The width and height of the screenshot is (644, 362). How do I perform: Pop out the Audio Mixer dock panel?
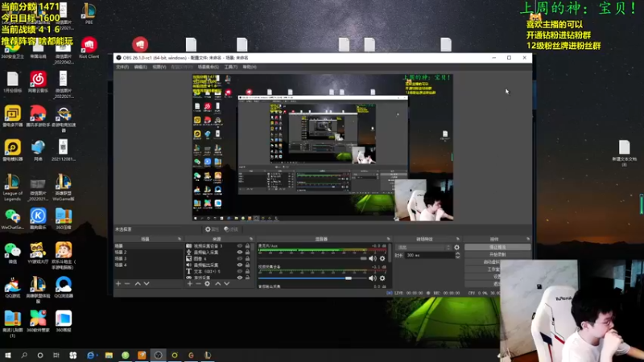coord(388,239)
